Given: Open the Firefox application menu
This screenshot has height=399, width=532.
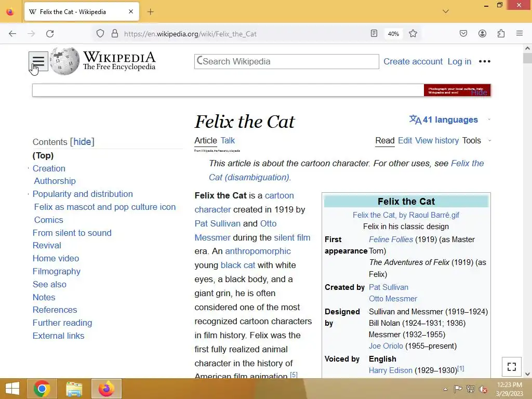Looking at the screenshot, I should [520, 34].
